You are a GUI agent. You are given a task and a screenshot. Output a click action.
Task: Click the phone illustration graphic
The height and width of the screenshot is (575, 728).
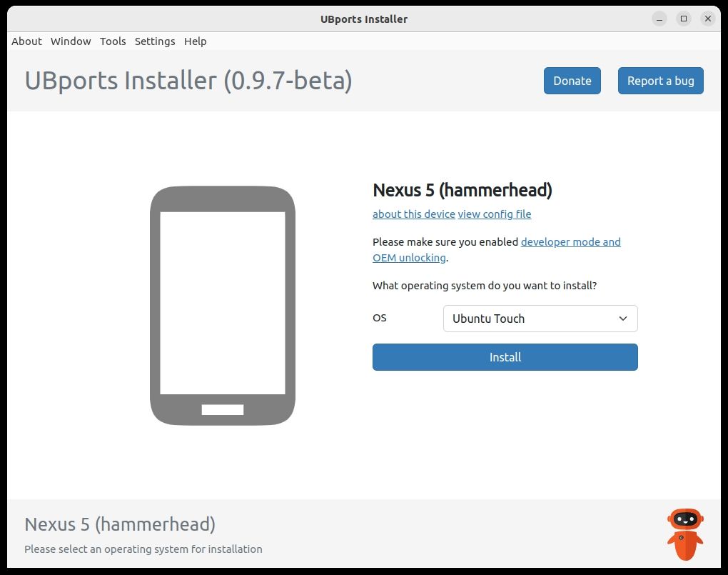[x=222, y=304]
